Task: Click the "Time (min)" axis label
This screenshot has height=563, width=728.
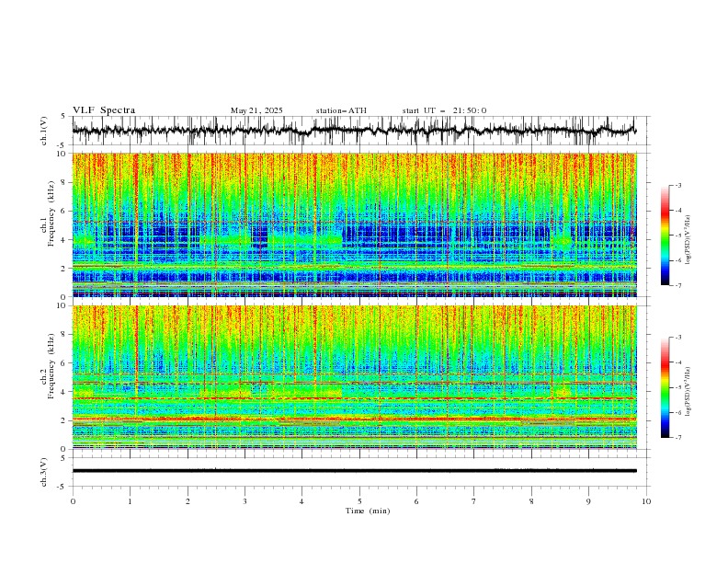Action: 368,511
